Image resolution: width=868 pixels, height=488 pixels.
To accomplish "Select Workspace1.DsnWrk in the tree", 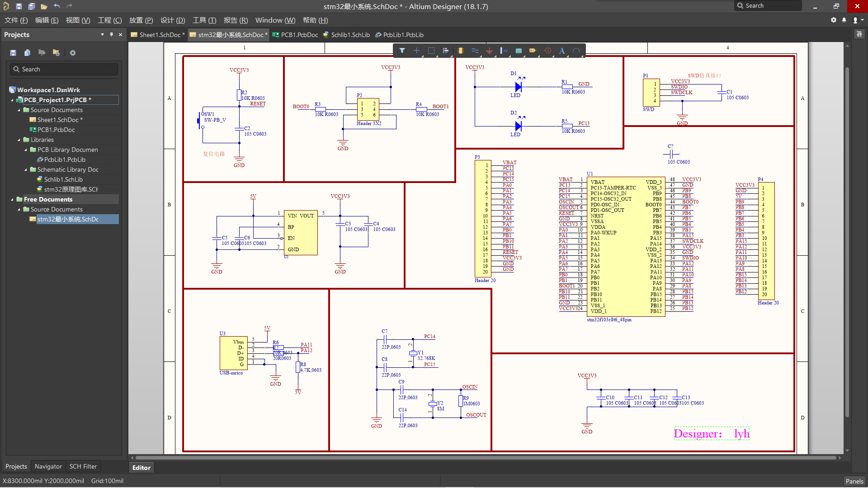I will (45, 90).
